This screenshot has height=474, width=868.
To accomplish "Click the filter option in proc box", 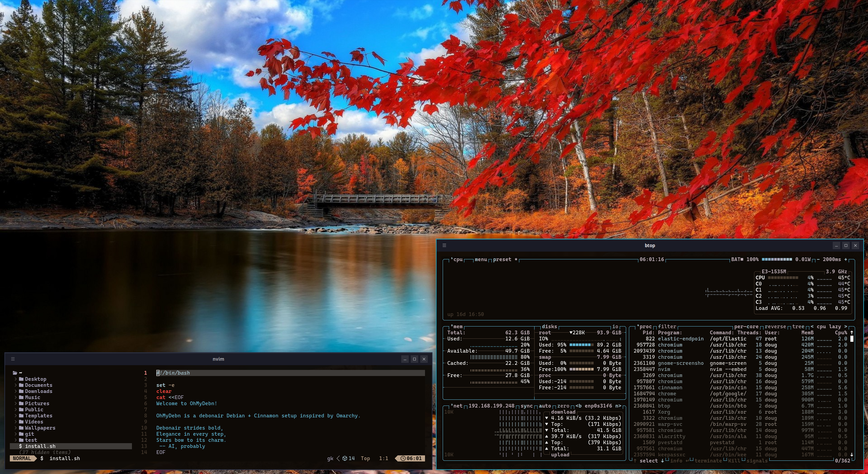I will coord(667,327).
